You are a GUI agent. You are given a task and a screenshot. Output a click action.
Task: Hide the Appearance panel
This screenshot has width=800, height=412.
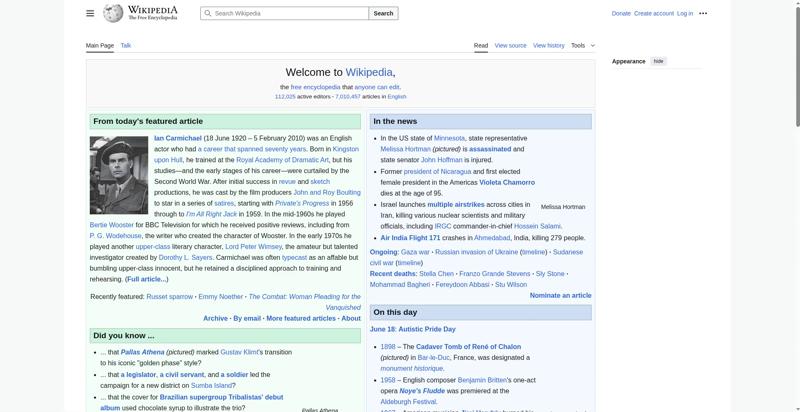pyautogui.click(x=659, y=61)
